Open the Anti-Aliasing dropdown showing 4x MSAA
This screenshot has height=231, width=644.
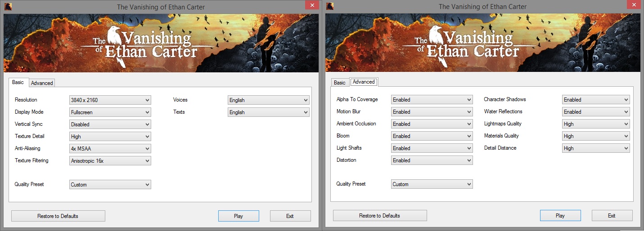(110, 148)
